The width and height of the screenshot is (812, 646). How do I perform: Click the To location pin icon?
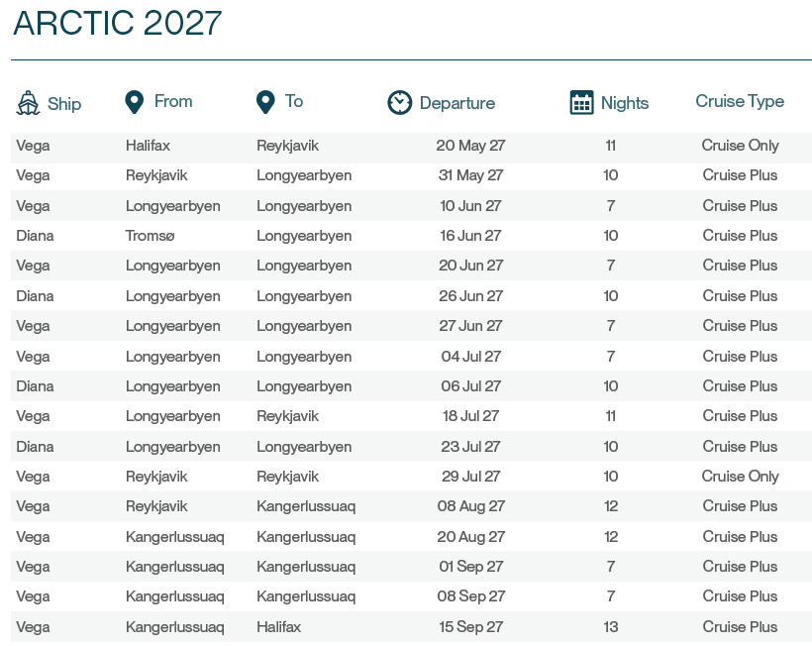click(x=265, y=101)
